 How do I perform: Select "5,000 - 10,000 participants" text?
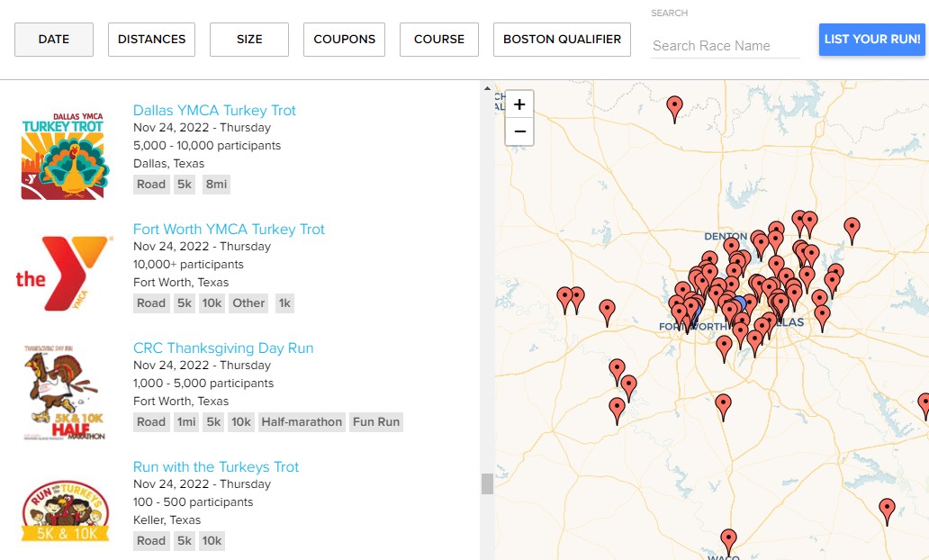coord(207,146)
